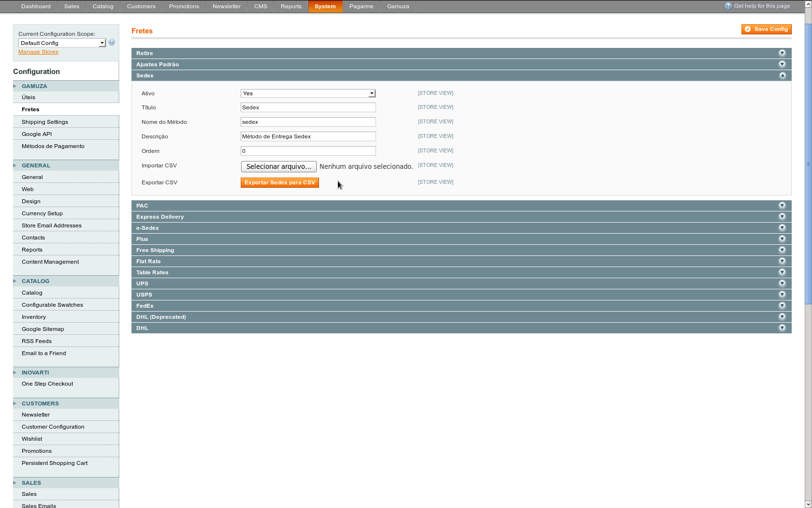Expand the Express Delivery section
Screen dimensions: 812x508
(x=461, y=217)
